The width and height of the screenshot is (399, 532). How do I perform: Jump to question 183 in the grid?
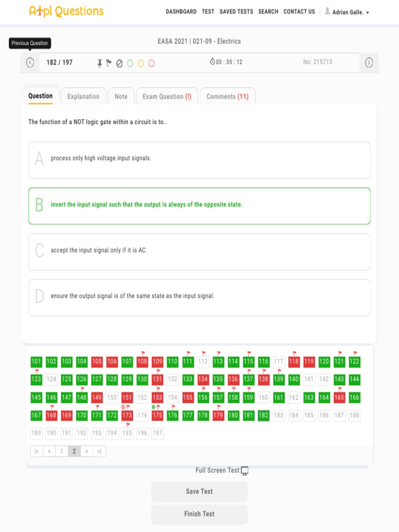pos(279,415)
